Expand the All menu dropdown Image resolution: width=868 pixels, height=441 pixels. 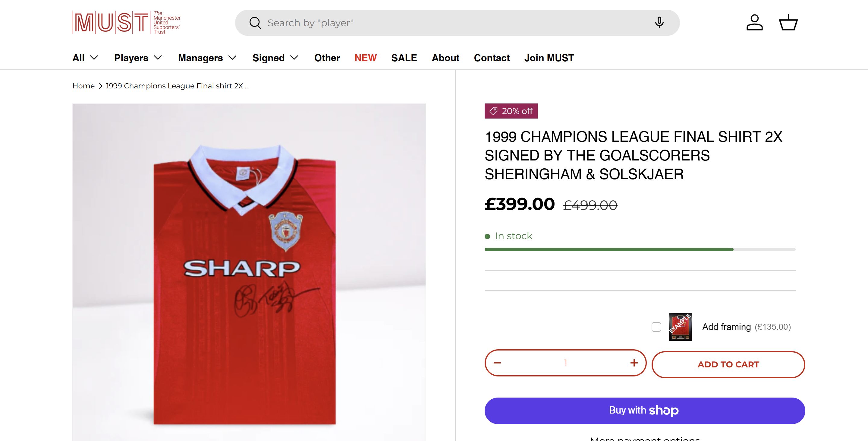(x=85, y=58)
